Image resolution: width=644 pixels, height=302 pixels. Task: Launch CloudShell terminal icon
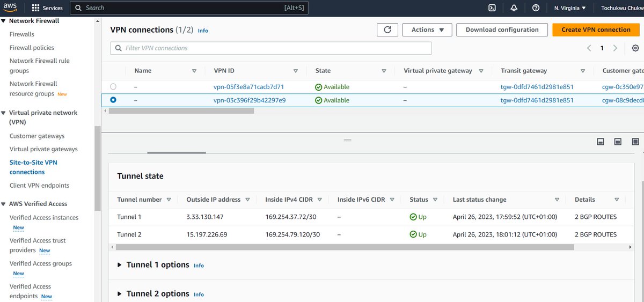point(492,8)
